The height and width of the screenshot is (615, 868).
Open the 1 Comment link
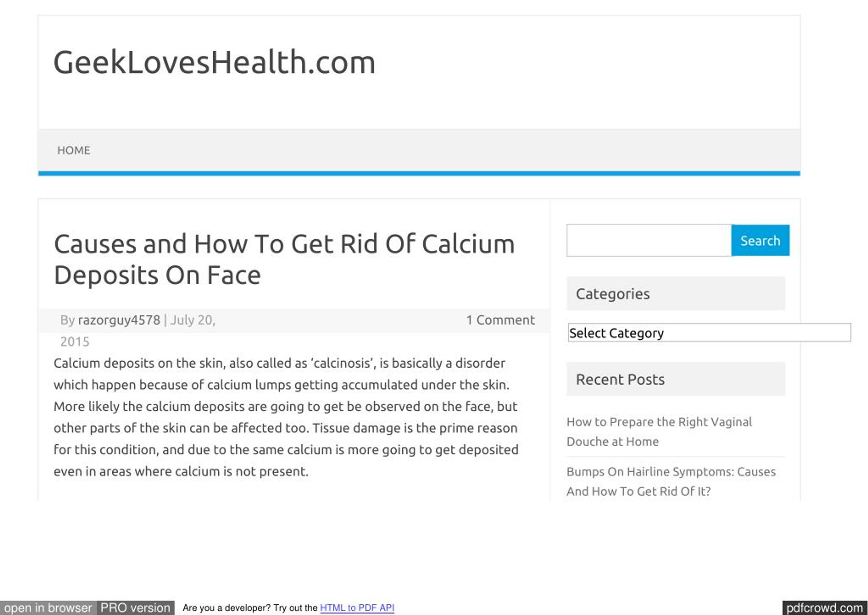click(500, 320)
